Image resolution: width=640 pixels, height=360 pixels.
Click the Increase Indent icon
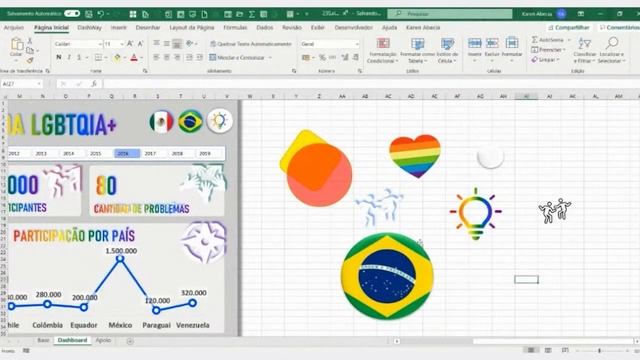200,58
